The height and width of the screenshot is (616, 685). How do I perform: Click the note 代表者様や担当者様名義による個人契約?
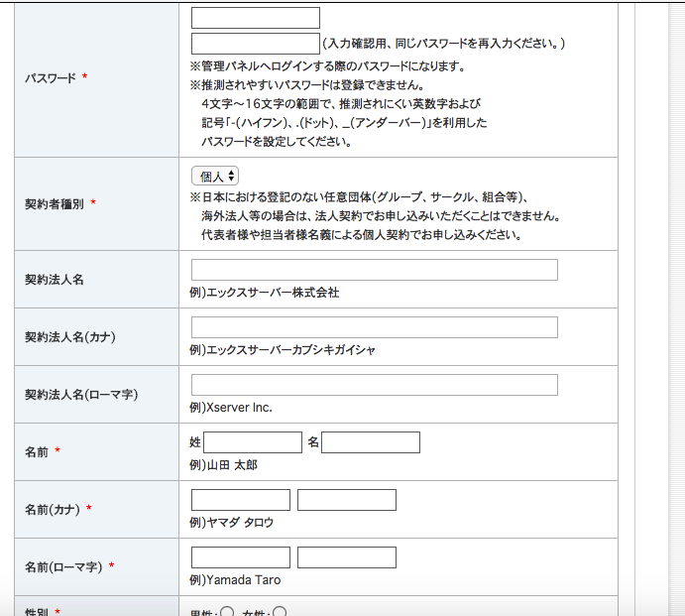coord(361,235)
